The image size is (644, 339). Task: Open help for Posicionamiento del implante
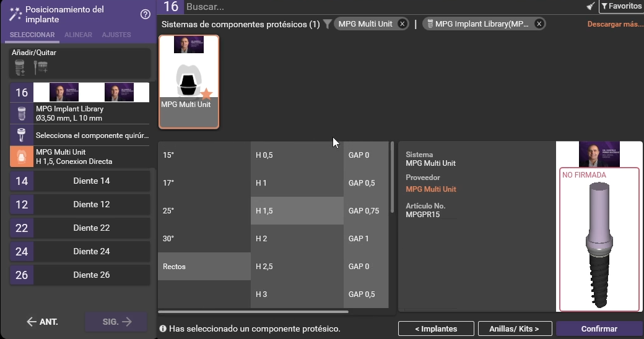pyautogui.click(x=146, y=14)
